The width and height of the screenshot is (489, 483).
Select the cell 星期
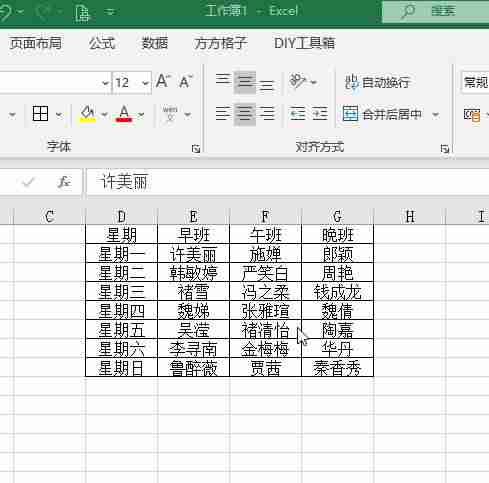pyautogui.click(x=122, y=235)
